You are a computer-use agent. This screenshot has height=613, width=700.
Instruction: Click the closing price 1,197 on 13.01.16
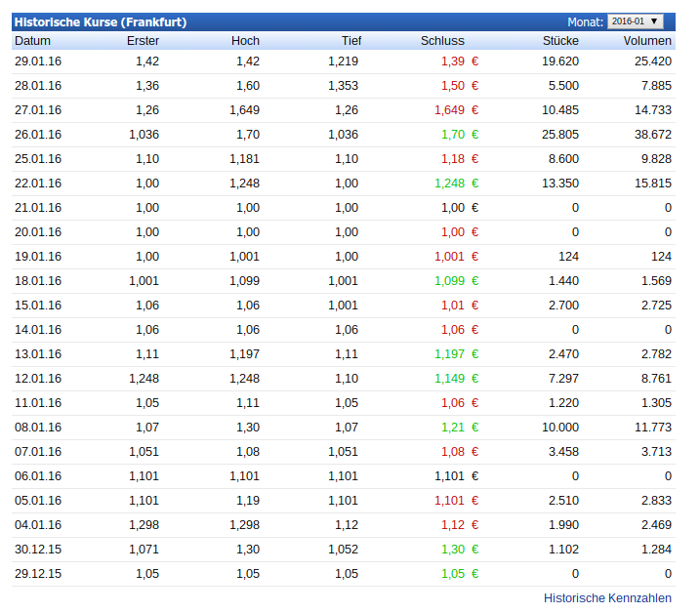click(449, 353)
